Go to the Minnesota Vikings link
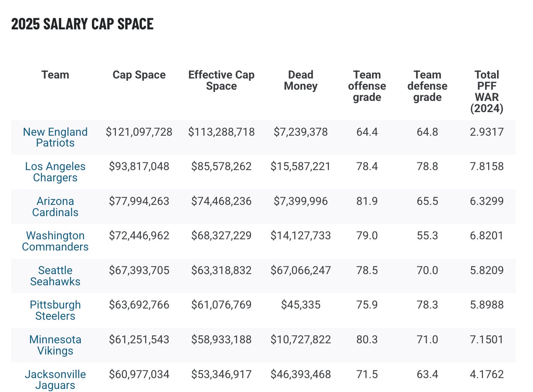533x392 pixels. pos(55,345)
